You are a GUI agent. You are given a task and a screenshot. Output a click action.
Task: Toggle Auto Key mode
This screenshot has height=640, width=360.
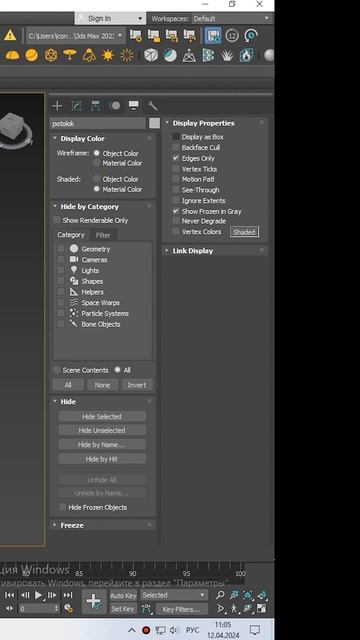tap(123, 596)
